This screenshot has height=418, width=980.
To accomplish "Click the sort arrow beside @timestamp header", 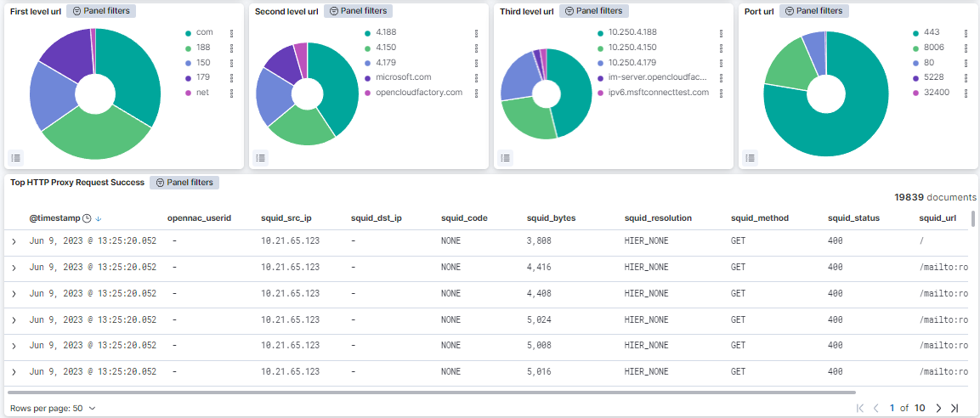I will click(x=99, y=218).
